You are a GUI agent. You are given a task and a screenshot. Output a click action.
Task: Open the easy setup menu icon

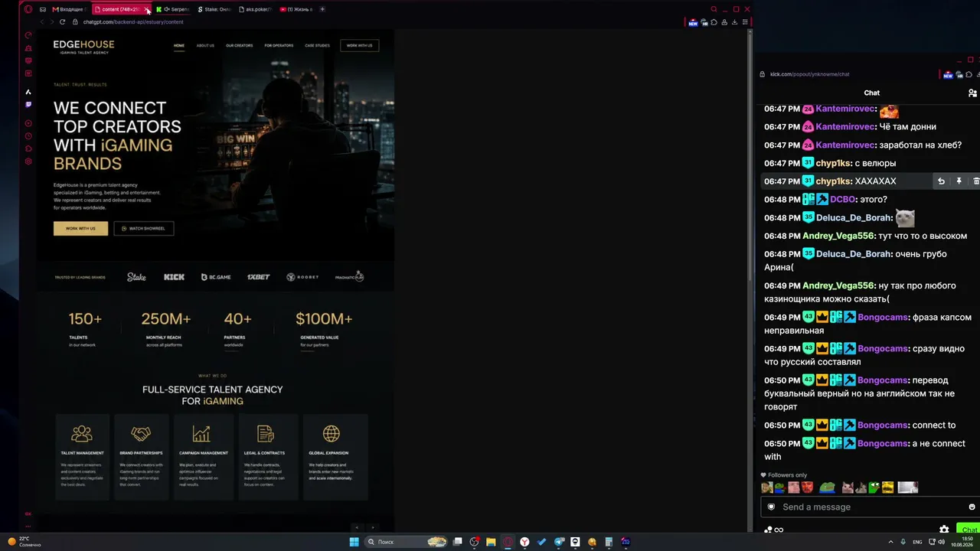745,22
